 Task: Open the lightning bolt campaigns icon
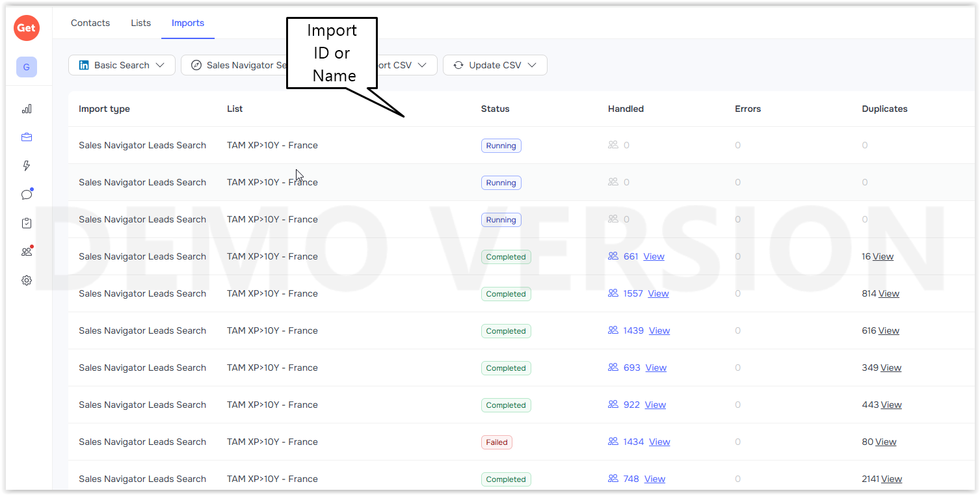27,166
